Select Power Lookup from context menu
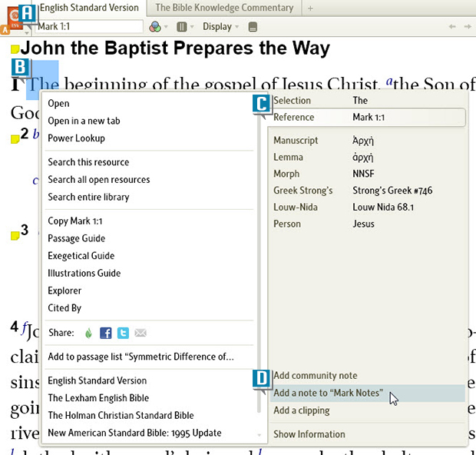 pos(76,138)
